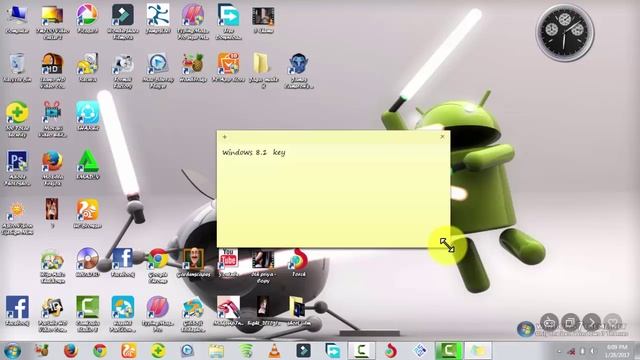Open UC Browser from the taskbar
Viewport: 640px width, 360px height.
(129, 351)
